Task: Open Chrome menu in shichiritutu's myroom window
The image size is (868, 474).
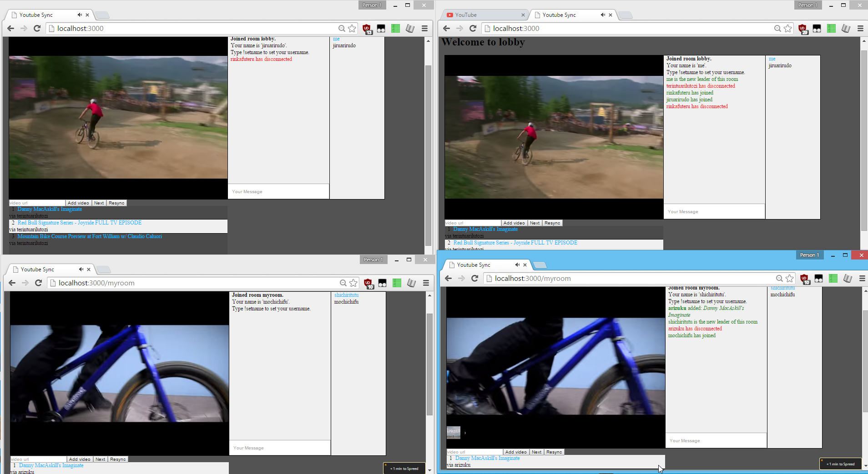Action: [x=862, y=278]
